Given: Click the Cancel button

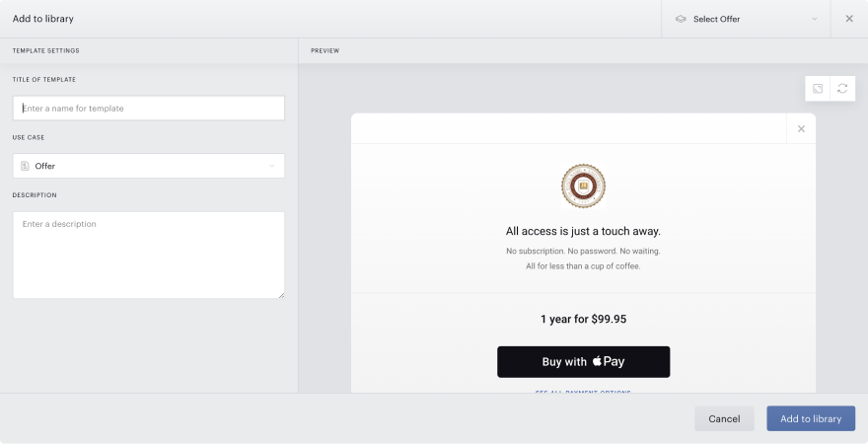Looking at the screenshot, I should click(x=724, y=418).
